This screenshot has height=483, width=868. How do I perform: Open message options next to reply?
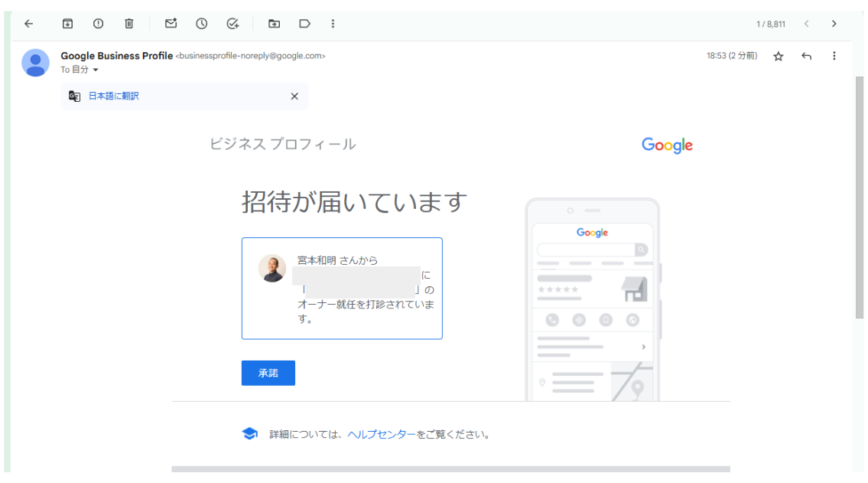(834, 56)
